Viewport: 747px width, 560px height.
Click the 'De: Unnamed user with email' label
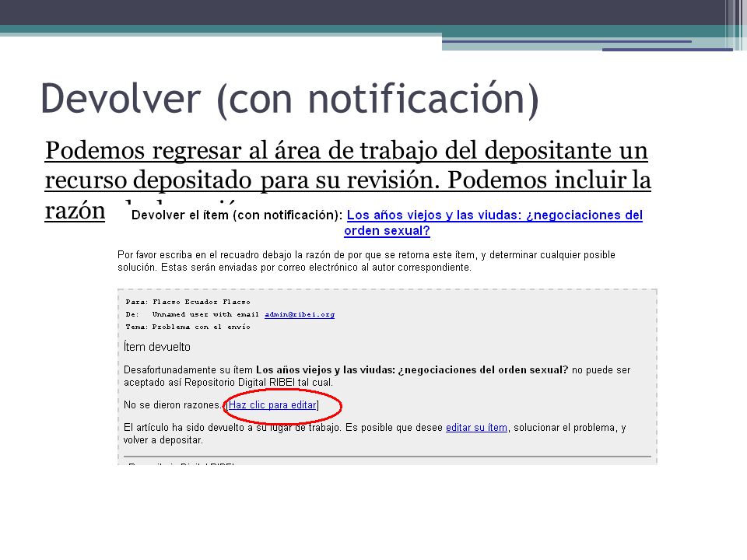(192, 314)
